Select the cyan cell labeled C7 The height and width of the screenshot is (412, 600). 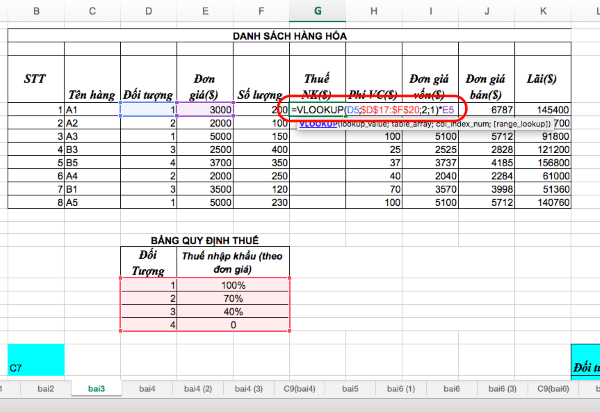[x=36, y=360]
